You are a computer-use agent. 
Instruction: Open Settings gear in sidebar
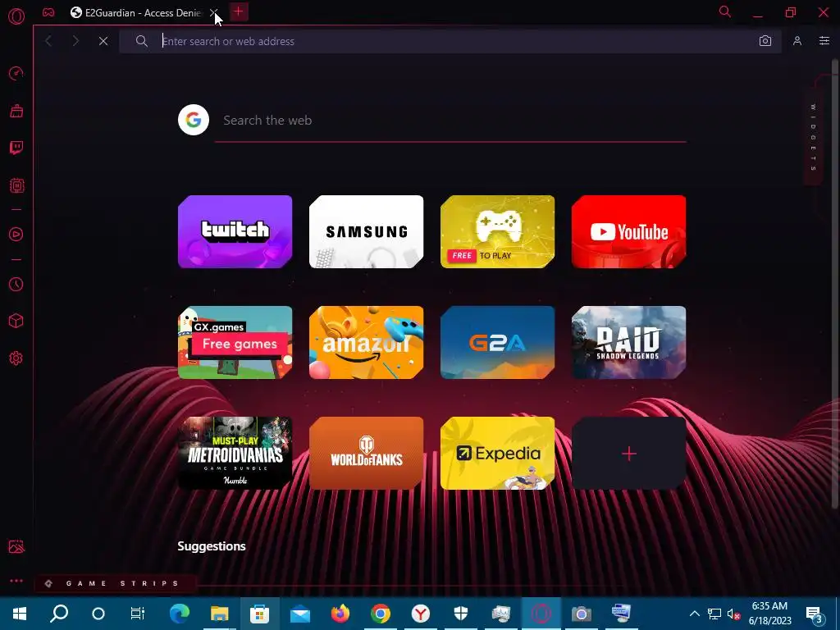click(x=16, y=358)
